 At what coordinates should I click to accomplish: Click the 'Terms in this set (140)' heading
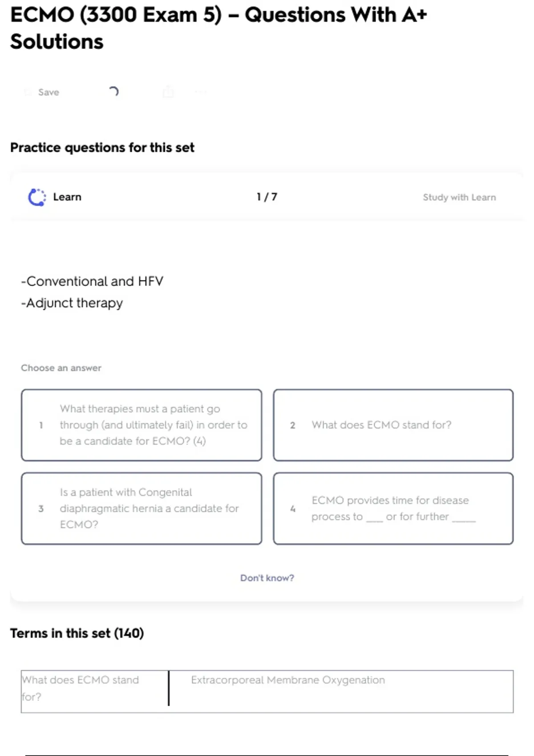(x=77, y=633)
